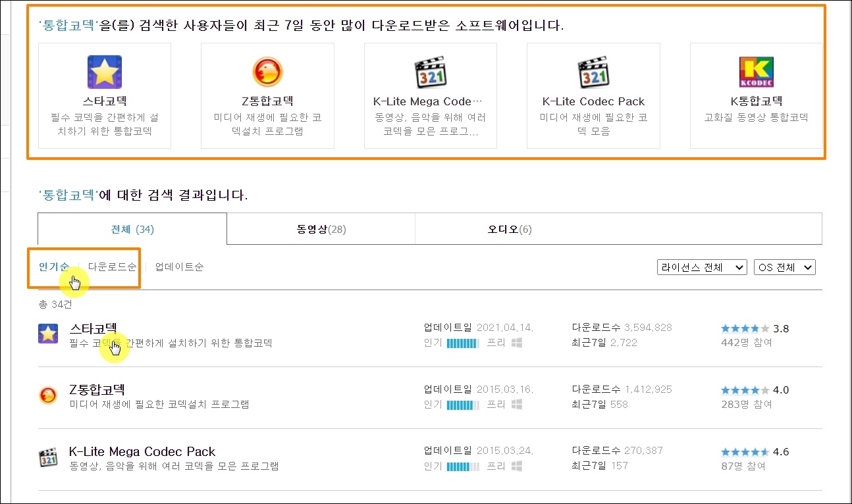
Task: Click 최근7일 157 value
Action: click(x=619, y=466)
